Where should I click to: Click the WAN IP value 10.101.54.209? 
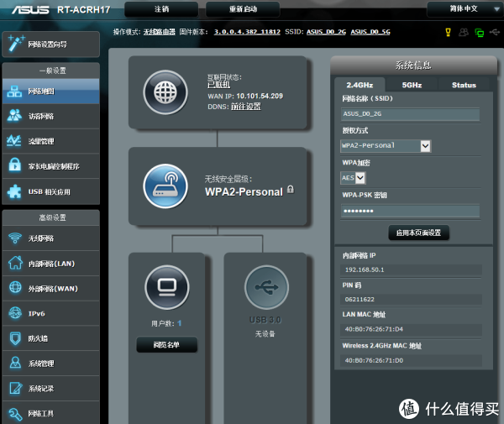coord(260,96)
